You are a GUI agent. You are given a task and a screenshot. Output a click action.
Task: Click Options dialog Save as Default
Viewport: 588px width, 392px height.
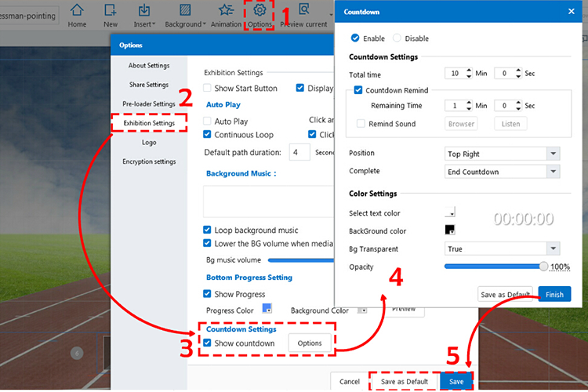(x=405, y=382)
